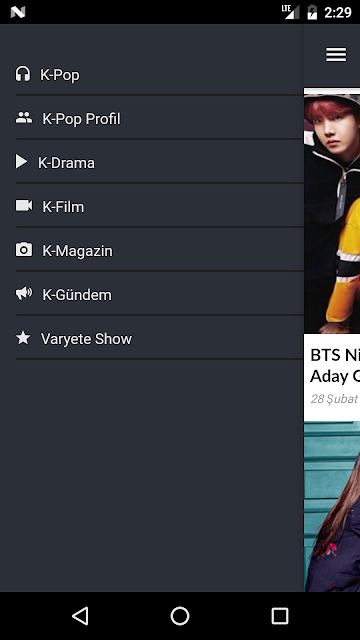Screen dimensions: 360x640
Task: Tap the Android back navigation button
Action: click(80, 616)
